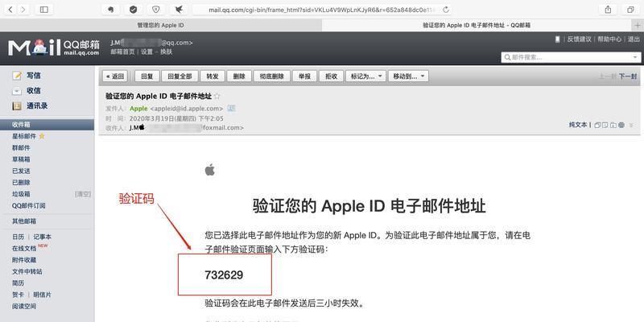Open 帮助中心 help center link
644x322 pixels.
pyautogui.click(x=609, y=39)
